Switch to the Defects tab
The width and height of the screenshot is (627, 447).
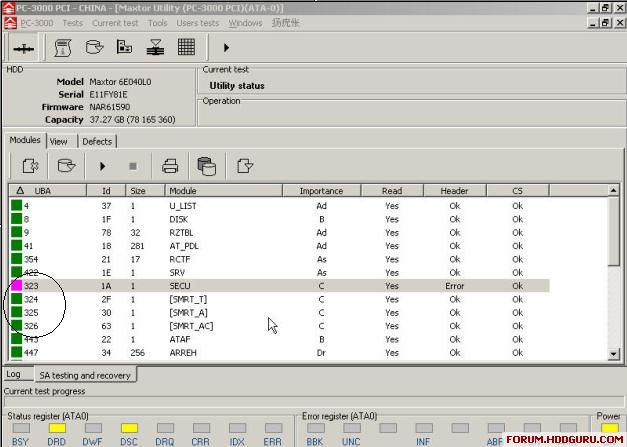pos(97,142)
